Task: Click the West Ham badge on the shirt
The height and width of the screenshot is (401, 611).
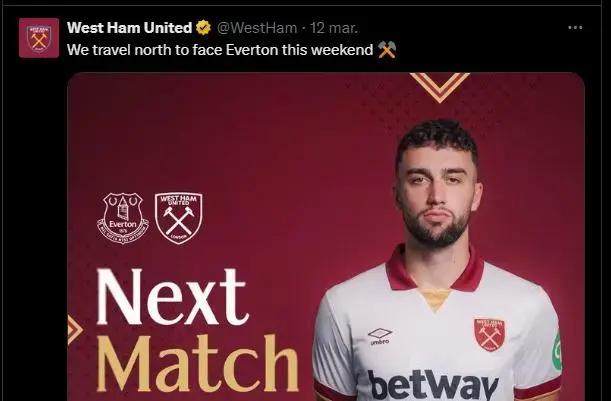Action: (x=489, y=334)
